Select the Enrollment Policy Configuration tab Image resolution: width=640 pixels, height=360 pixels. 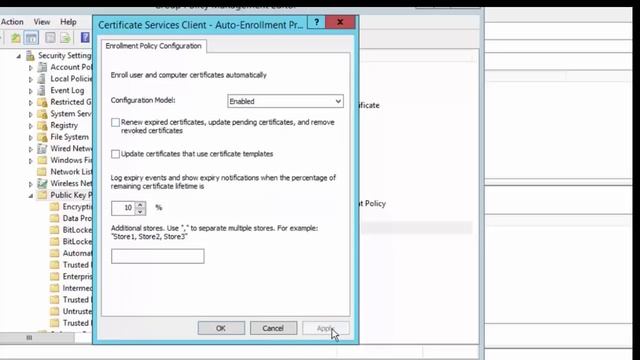point(153,46)
